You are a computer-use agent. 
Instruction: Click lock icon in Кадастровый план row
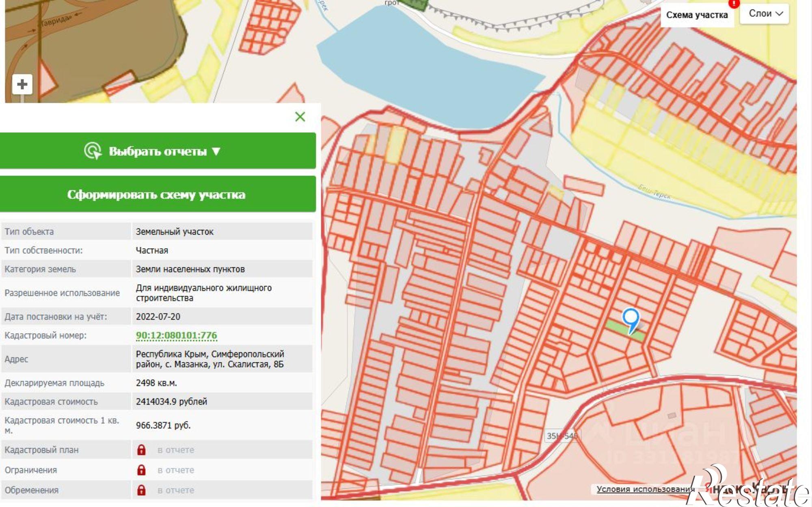pyautogui.click(x=141, y=450)
